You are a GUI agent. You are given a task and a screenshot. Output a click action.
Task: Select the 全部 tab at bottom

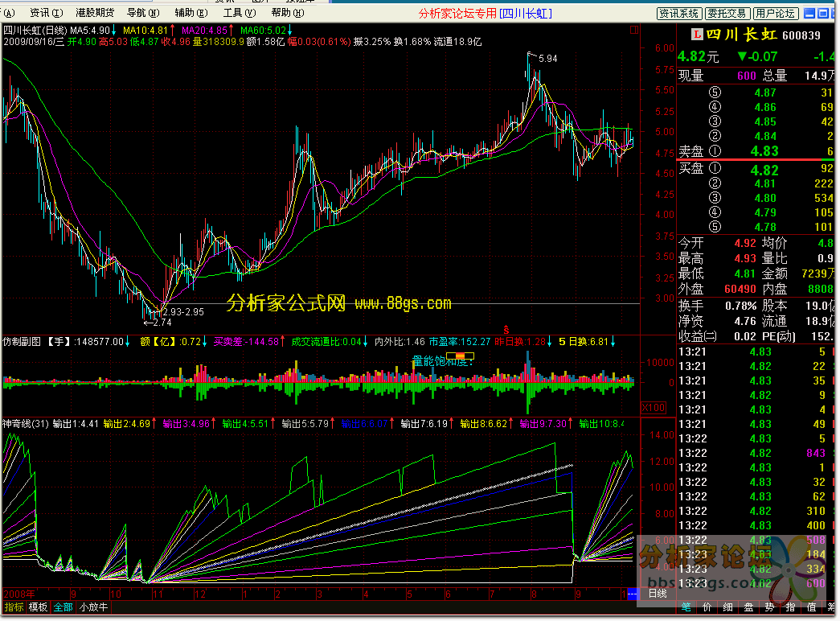click(x=64, y=607)
